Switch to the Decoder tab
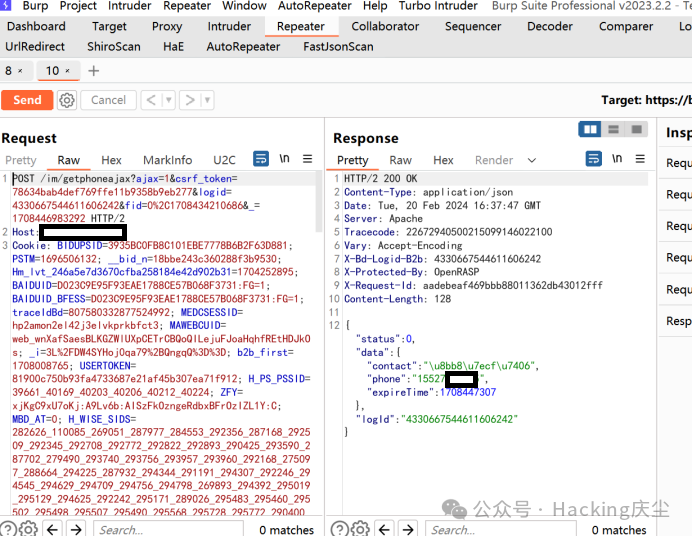This screenshot has height=537, width=692. (x=550, y=26)
